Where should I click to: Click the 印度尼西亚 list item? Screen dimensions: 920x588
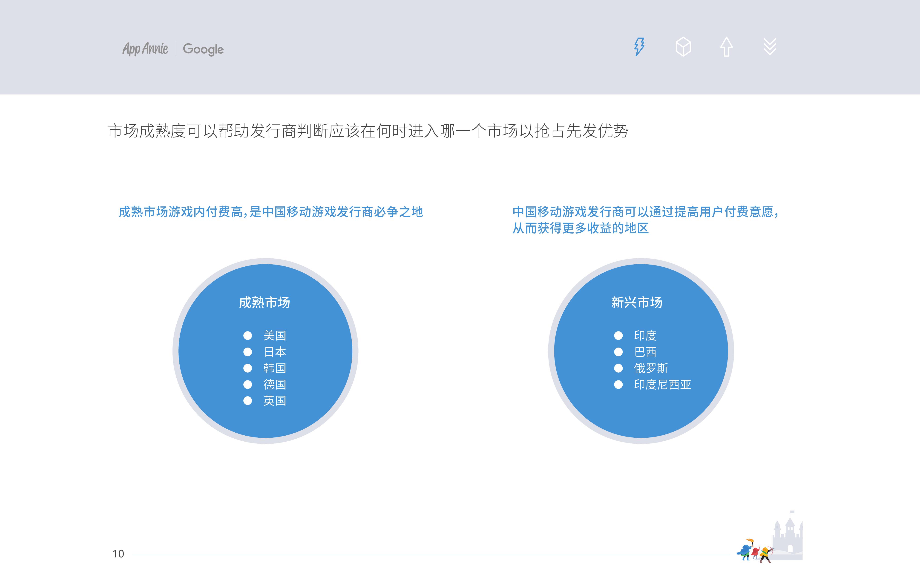662,385
